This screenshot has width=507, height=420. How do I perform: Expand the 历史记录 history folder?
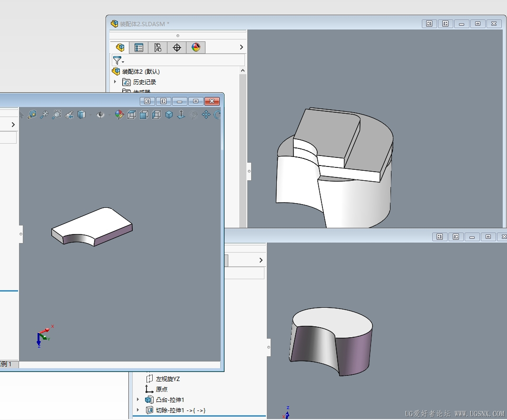pos(115,82)
